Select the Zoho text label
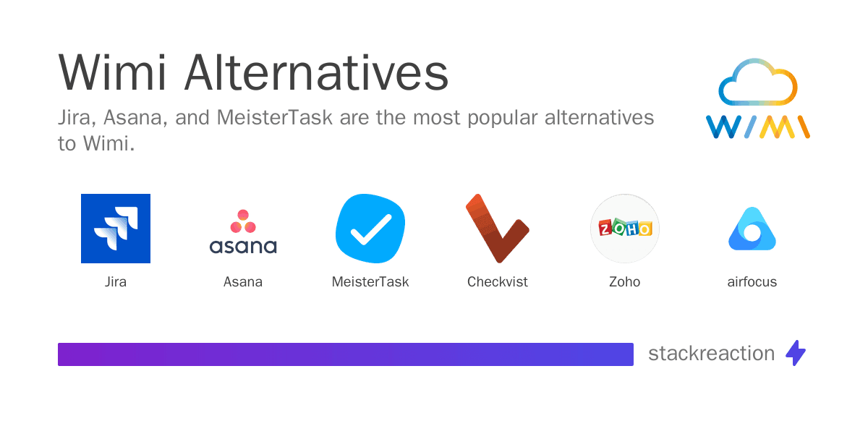This screenshot has height=434, width=868. [625, 282]
